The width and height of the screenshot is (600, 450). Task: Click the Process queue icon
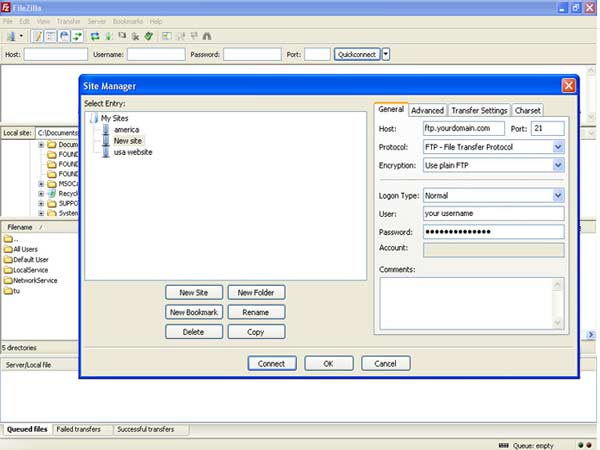coord(109,36)
